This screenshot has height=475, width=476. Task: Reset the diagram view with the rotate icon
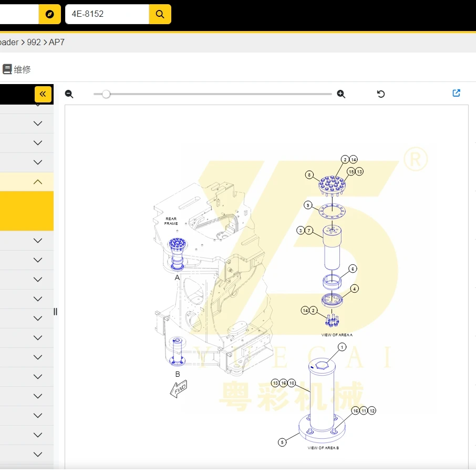[x=381, y=94]
